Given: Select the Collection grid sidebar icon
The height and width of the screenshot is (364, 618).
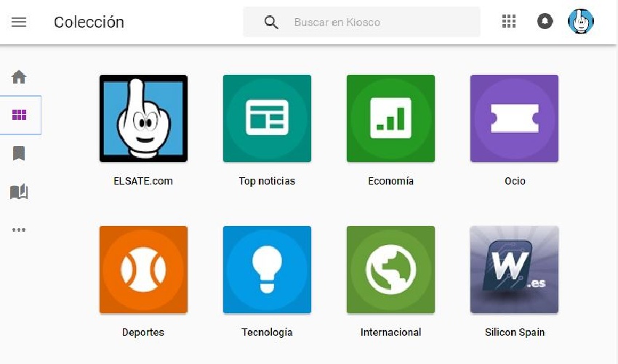Looking at the screenshot, I should (x=20, y=115).
